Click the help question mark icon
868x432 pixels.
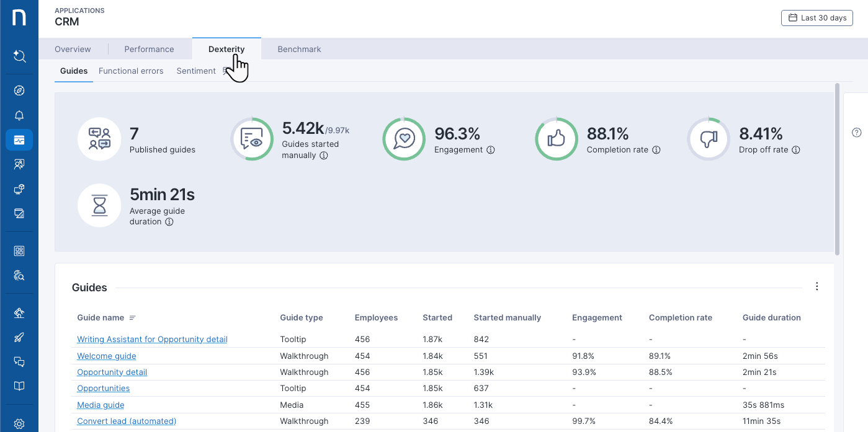857,132
